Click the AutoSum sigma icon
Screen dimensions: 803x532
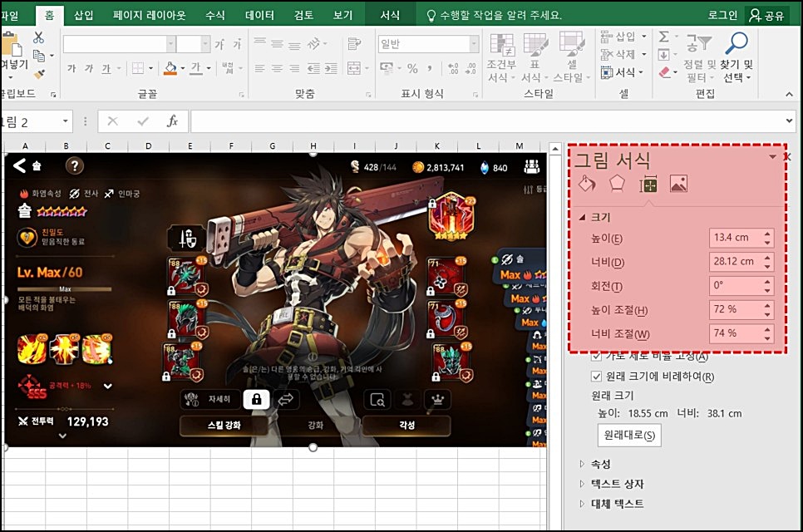pos(663,37)
